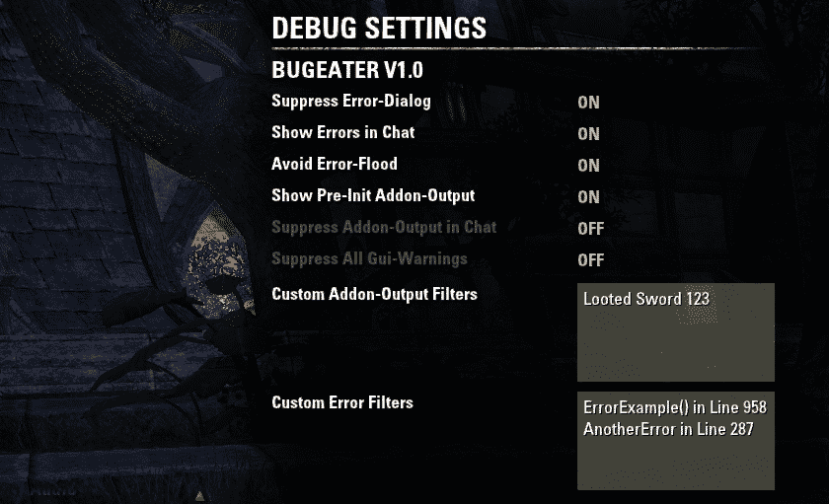
Task: Toggle the Avoid Error-Flood ON value
Action: click(588, 166)
